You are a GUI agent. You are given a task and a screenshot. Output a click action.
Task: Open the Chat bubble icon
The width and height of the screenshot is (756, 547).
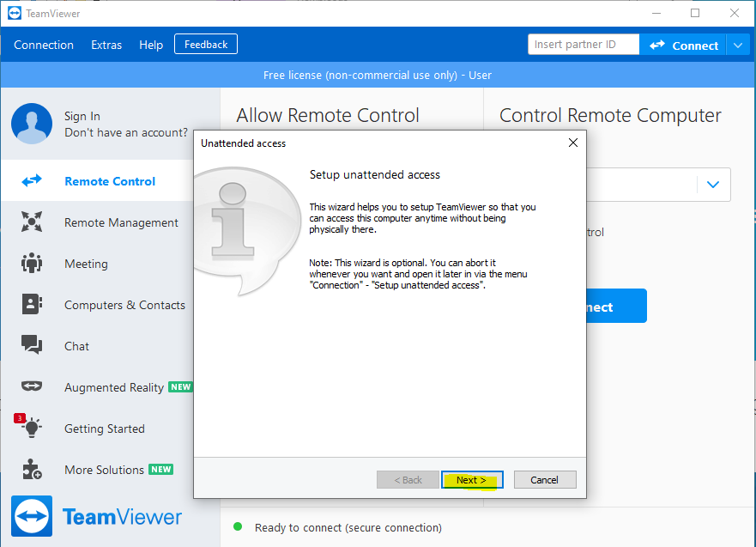point(32,346)
